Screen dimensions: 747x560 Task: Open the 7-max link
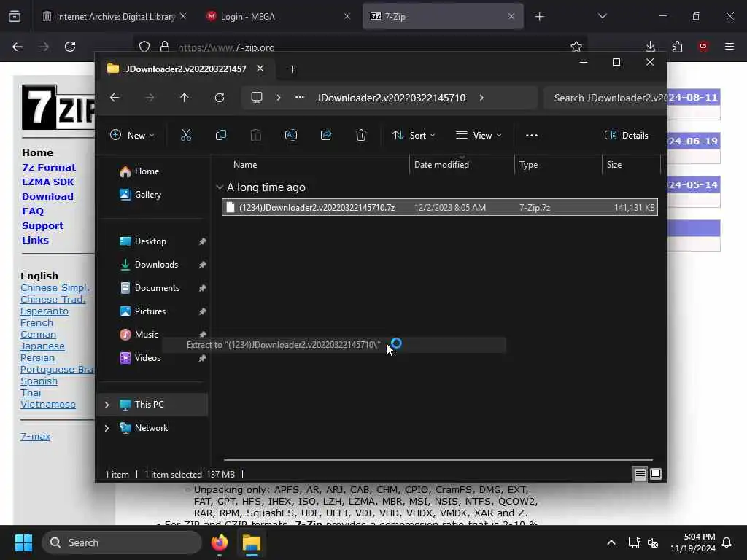tap(35, 437)
